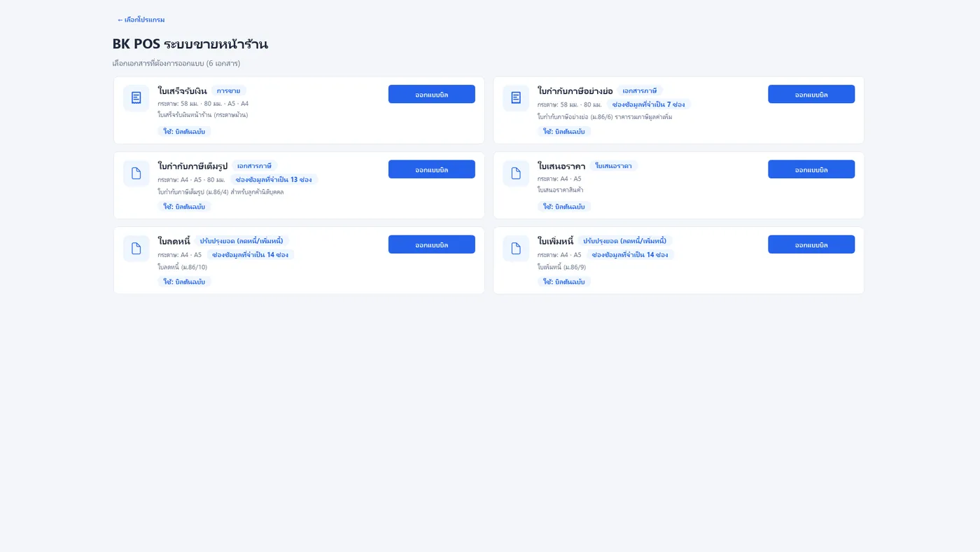
Task: Click ออกแบบบิล button for ใบเพิ่มหนี้
Action: point(811,244)
